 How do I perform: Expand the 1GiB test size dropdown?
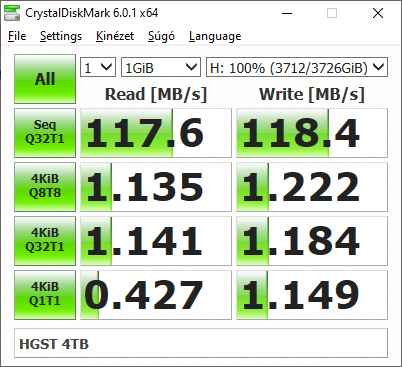[161, 67]
